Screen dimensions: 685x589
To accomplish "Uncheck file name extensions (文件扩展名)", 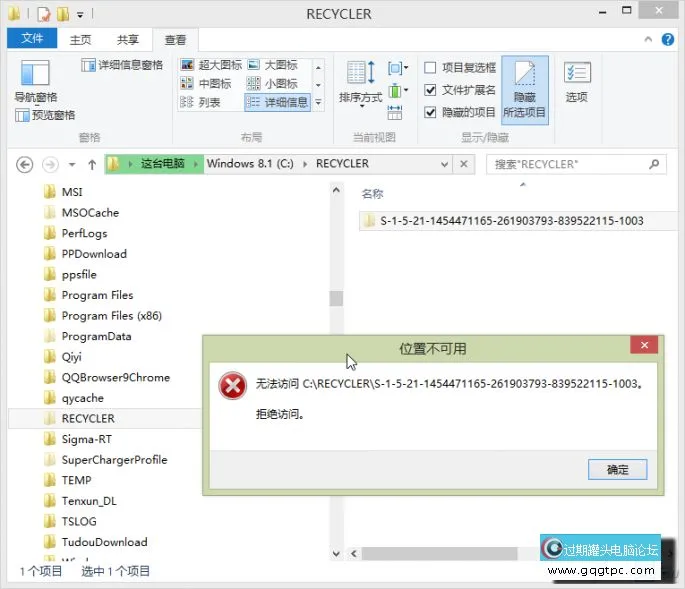I will point(430,90).
